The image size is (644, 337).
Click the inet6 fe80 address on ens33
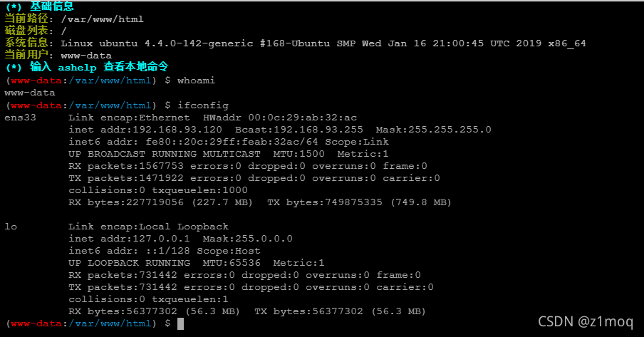click(232, 142)
